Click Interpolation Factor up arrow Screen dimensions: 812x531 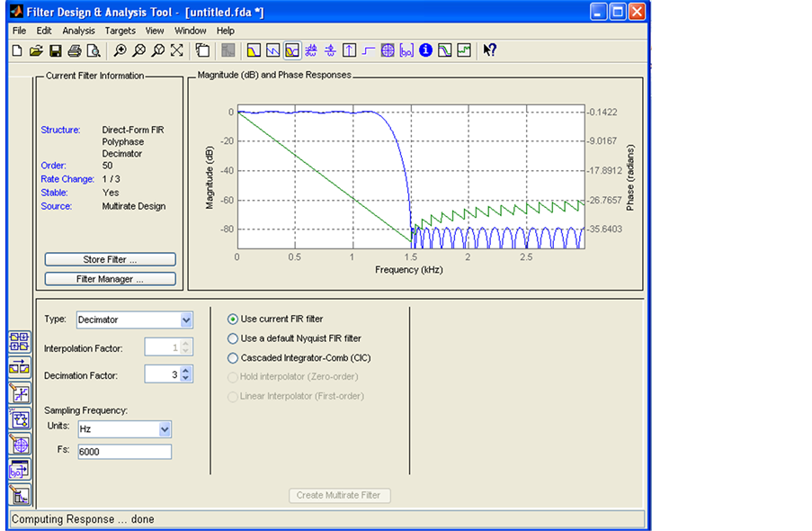(186, 343)
